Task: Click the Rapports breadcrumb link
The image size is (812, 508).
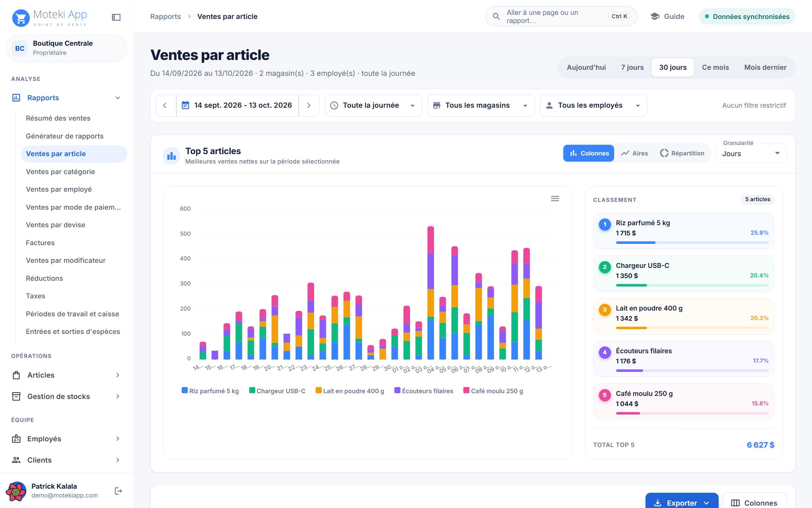Action: point(165,16)
